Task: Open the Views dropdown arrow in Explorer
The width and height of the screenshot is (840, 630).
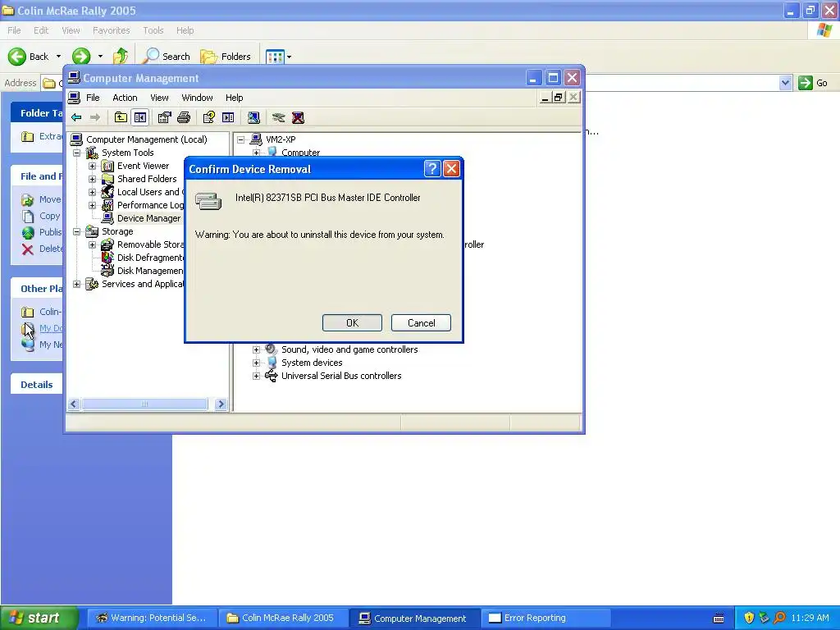Action: pos(289,57)
